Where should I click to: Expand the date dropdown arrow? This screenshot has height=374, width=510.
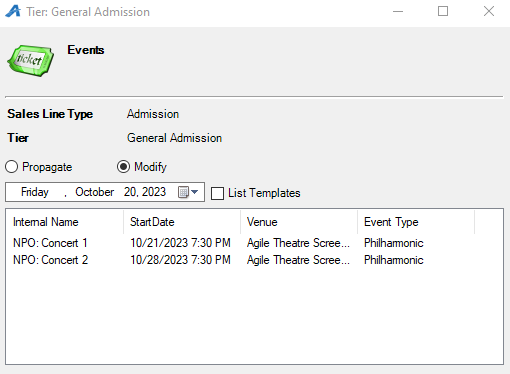click(195, 192)
